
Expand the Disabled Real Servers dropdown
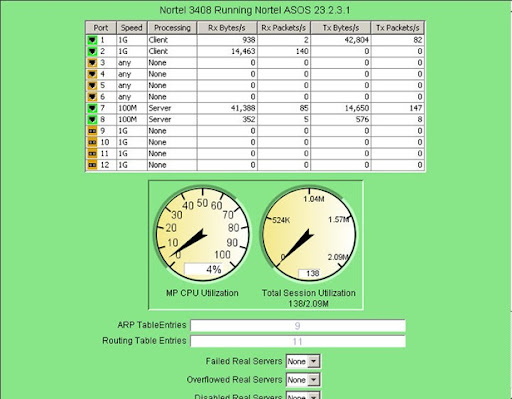tap(303, 396)
